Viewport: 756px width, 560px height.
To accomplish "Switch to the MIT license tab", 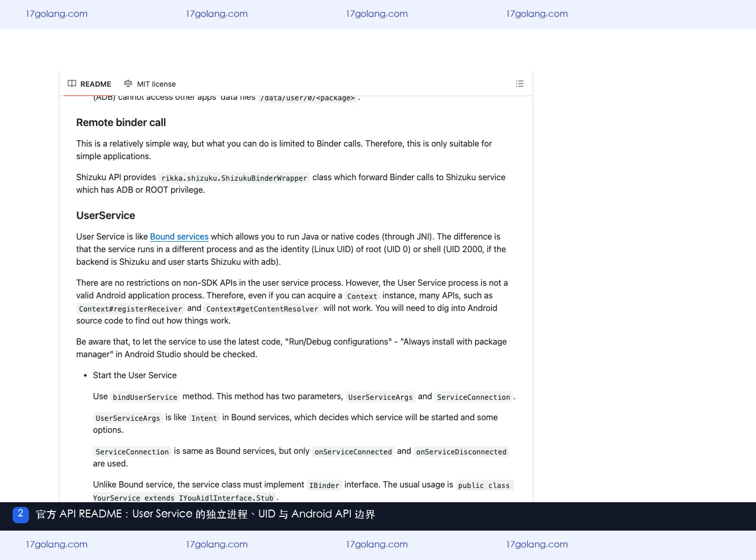I will tap(150, 84).
